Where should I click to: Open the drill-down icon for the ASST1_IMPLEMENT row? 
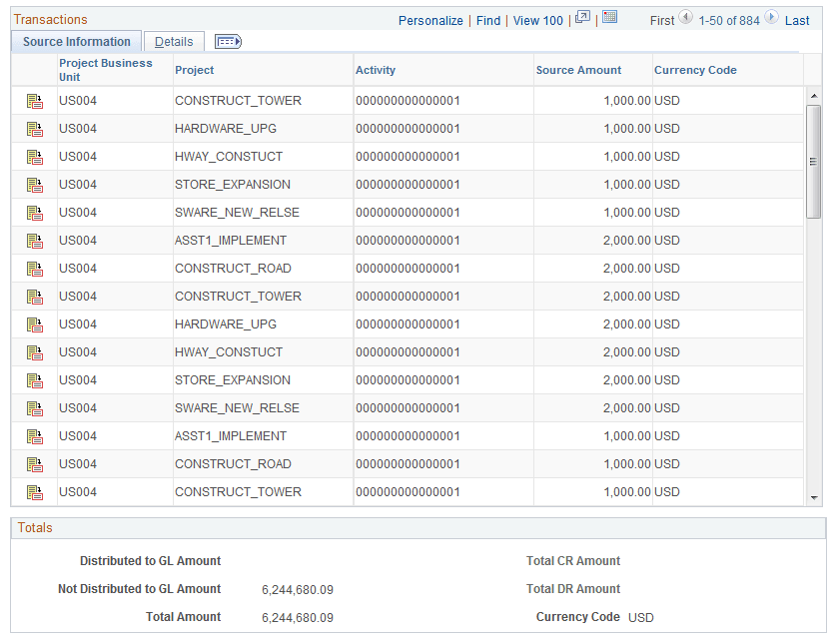coord(35,241)
